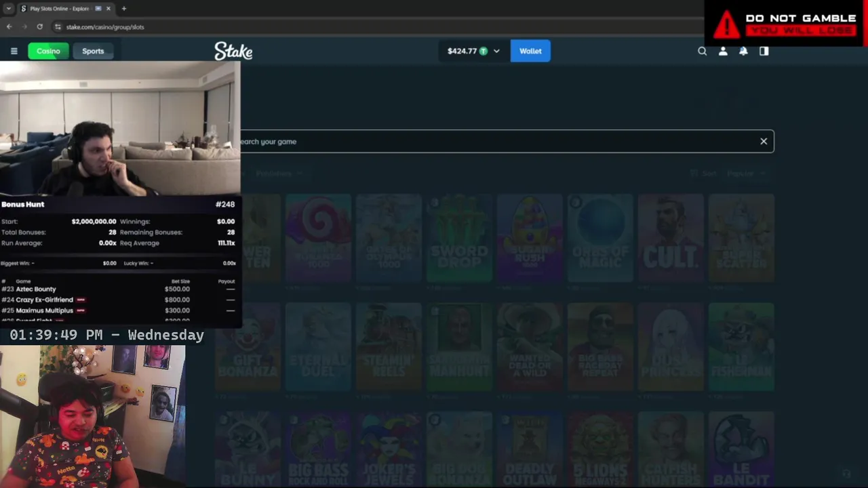The width and height of the screenshot is (868, 488).
Task: Open the Sword Drop game
Action: 459,237
